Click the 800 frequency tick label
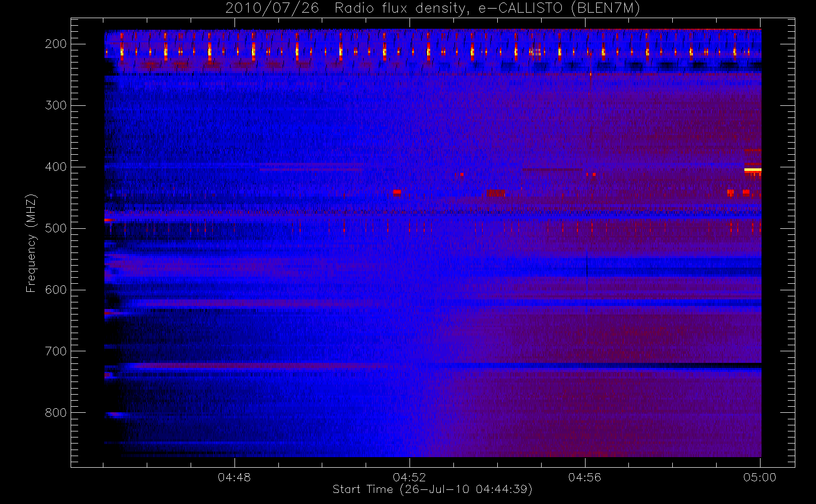Viewport: 816px width, 504px height. 56,413
